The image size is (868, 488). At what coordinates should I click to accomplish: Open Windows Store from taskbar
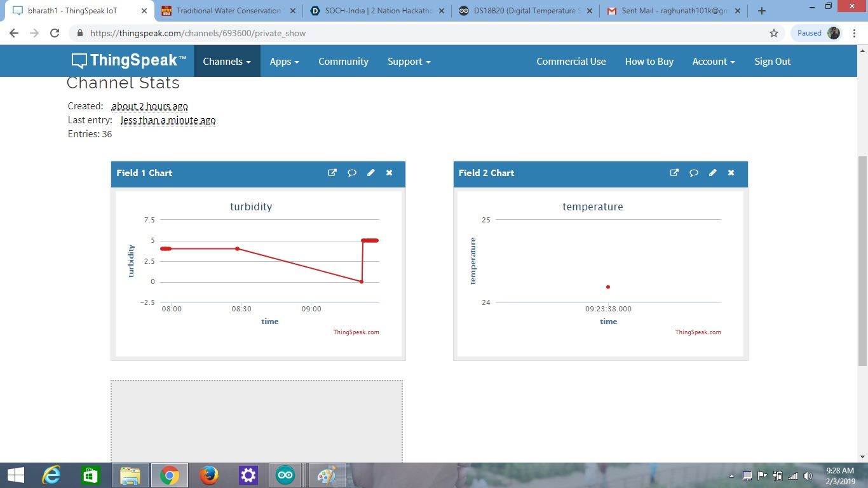(x=91, y=475)
